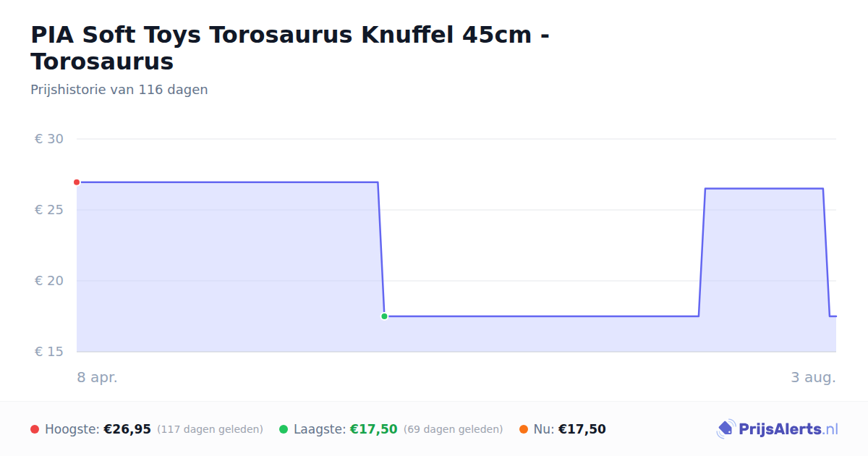Click the 117 dagen geleden note
This screenshot has height=456, width=868.
click(x=210, y=429)
